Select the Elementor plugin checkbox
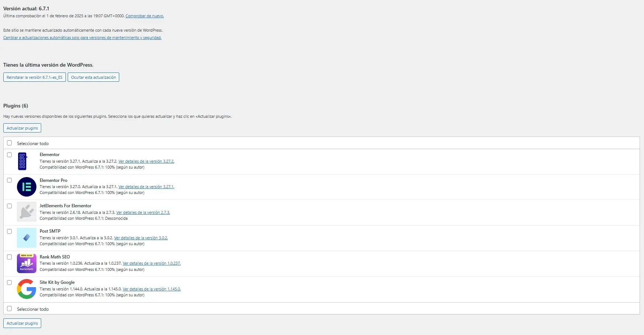644x335 pixels. (x=10, y=155)
